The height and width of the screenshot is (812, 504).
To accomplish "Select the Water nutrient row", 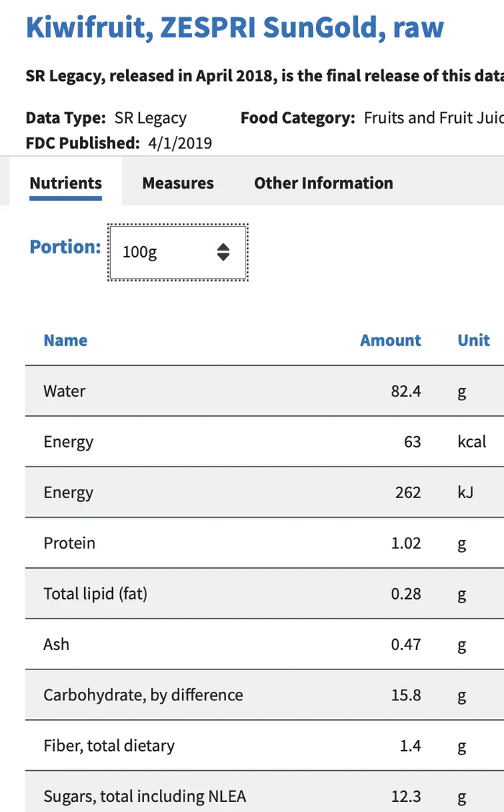I will (64, 391).
